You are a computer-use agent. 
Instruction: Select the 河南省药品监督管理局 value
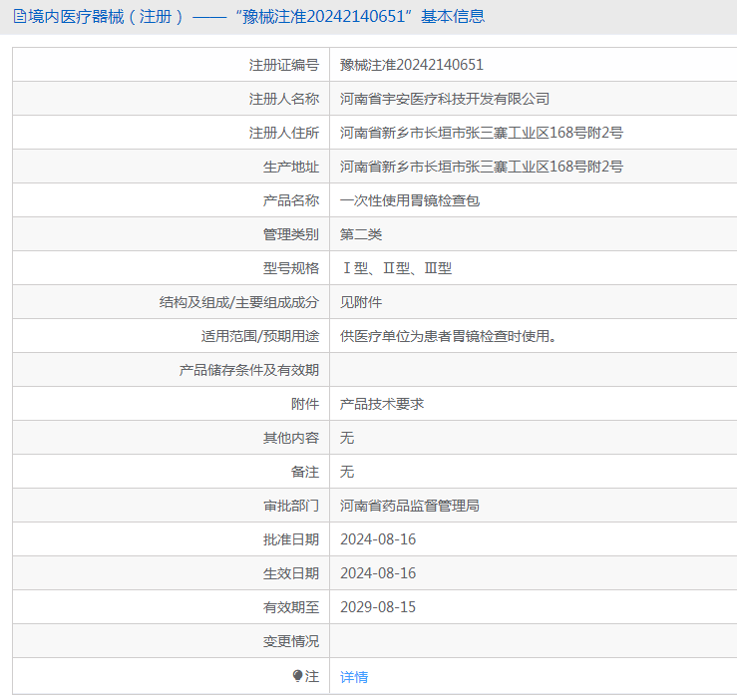click(x=410, y=506)
